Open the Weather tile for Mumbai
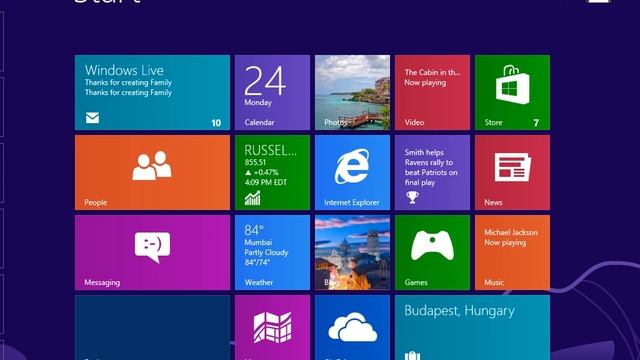This screenshot has height=360, width=640. click(x=272, y=253)
